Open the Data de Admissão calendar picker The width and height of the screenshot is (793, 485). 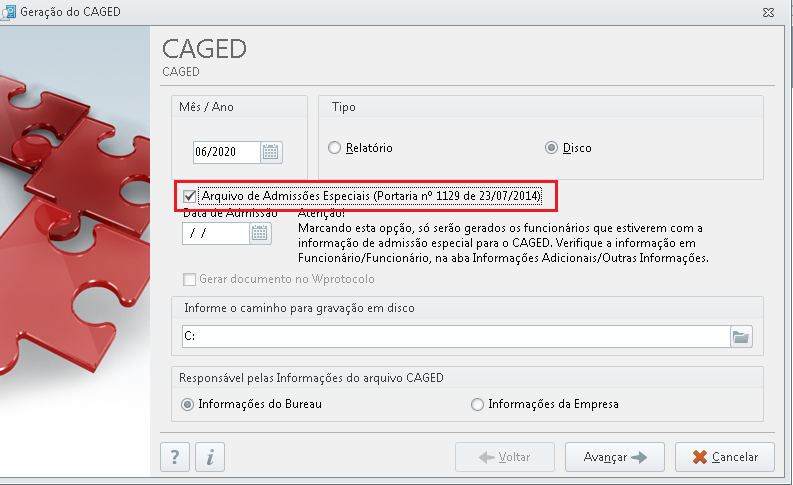260,233
